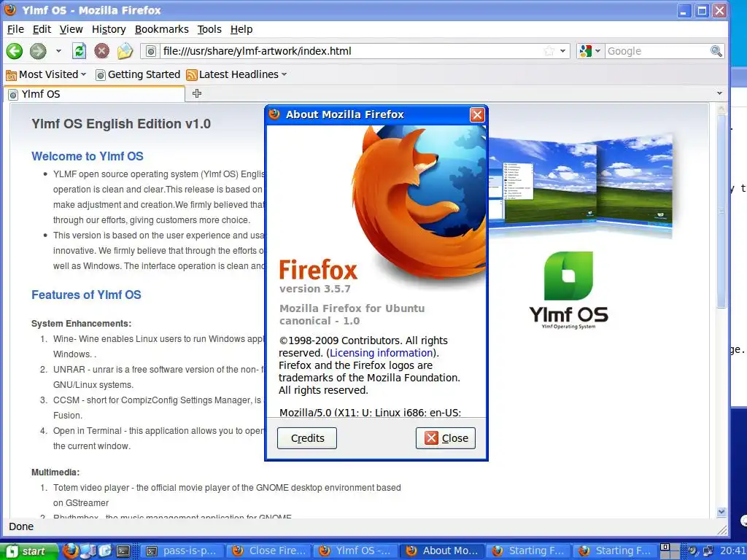
Task: Reload the current page
Action: click(79, 51)
